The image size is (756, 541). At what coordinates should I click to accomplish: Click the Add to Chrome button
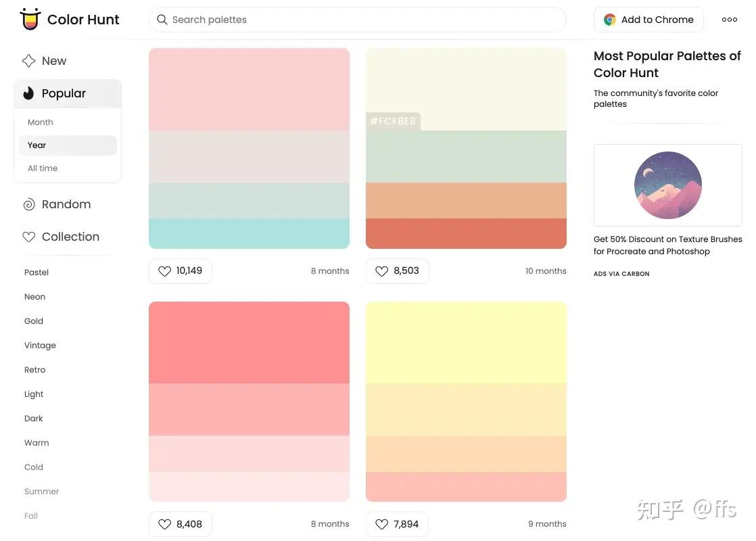648,20
